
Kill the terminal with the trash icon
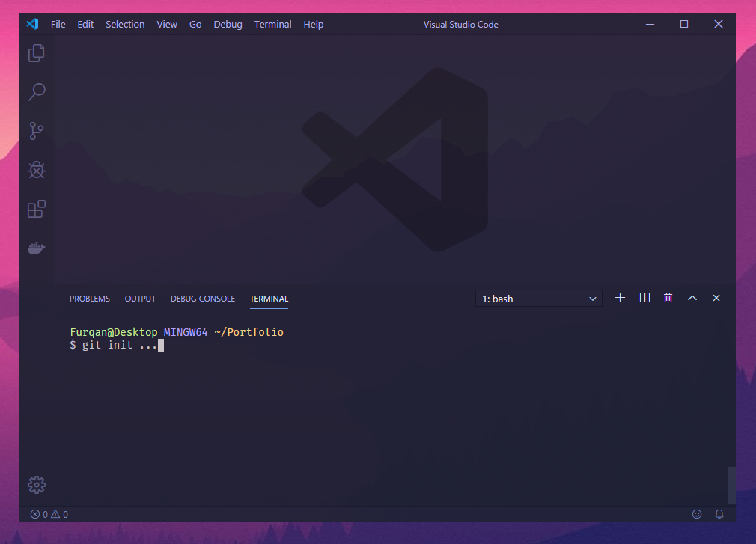(x=668, y=298)
